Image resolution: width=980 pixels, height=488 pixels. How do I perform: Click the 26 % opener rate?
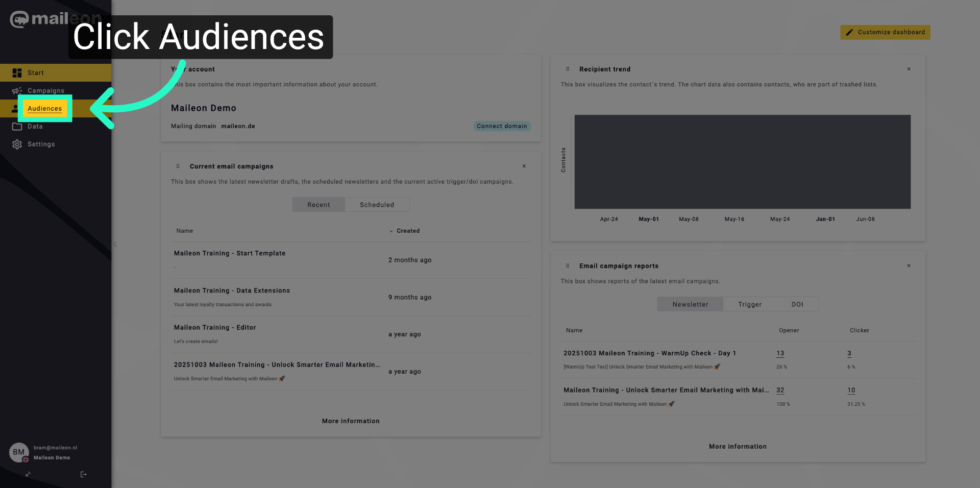coord(782,367)
